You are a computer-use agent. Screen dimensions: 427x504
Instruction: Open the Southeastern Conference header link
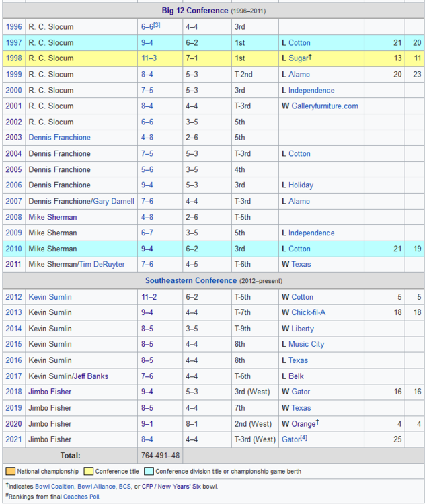[191, 280]
